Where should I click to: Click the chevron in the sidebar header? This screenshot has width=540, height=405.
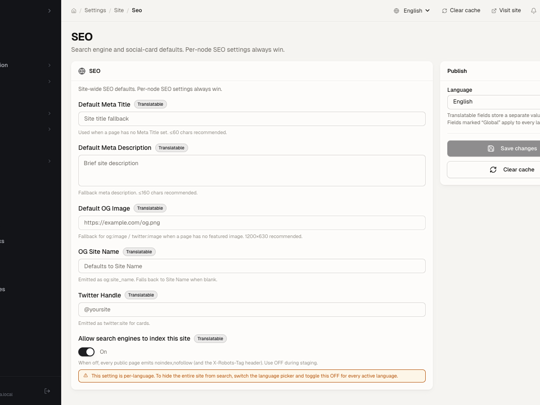(x=49, y=11)
